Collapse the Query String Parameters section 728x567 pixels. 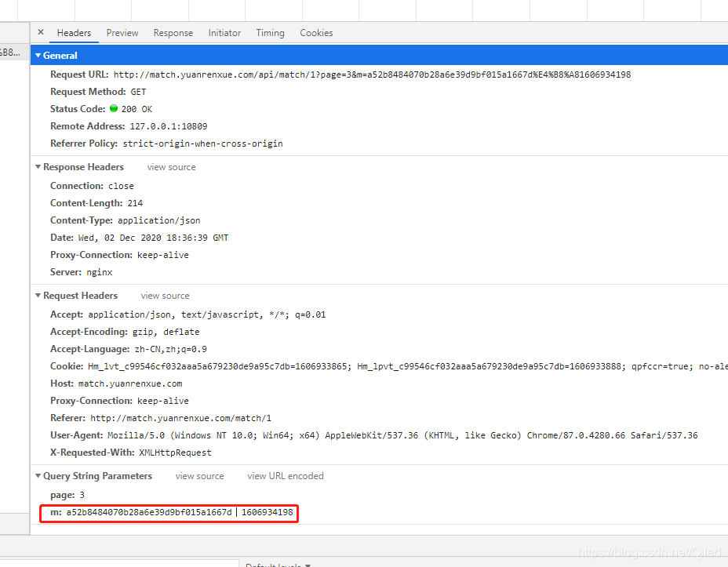pos(38,475)
